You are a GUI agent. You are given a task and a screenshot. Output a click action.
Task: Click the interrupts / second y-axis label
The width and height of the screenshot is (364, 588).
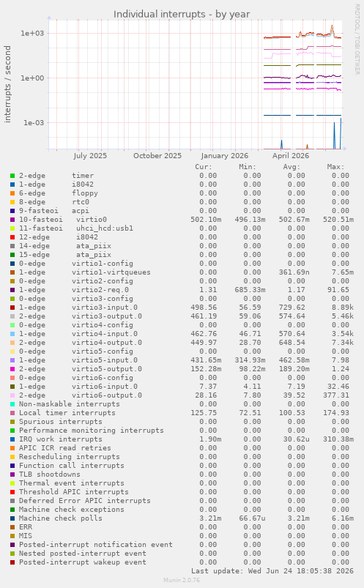(7, 84)
